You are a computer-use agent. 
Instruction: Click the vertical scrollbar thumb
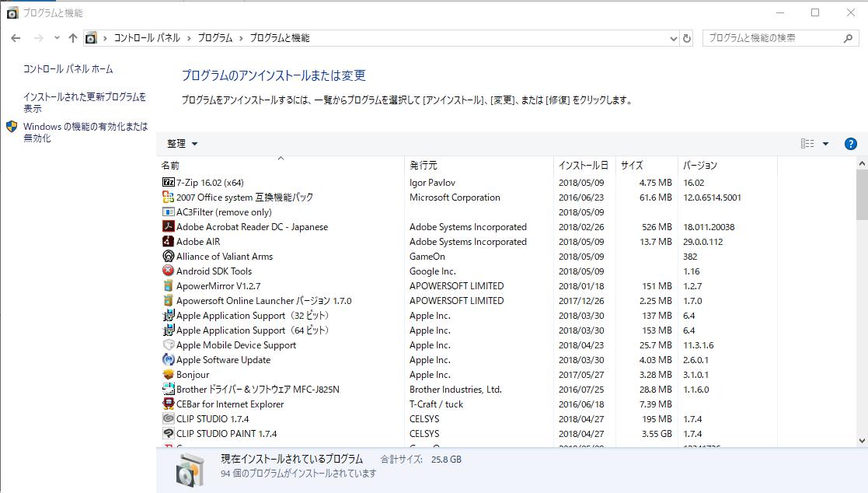coord(862,195)
